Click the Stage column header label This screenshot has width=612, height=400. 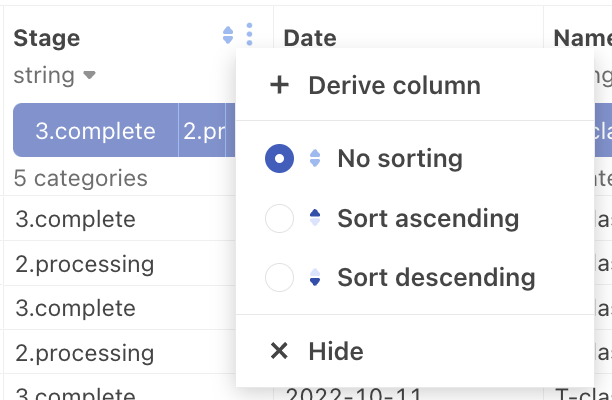click(47, 38)
